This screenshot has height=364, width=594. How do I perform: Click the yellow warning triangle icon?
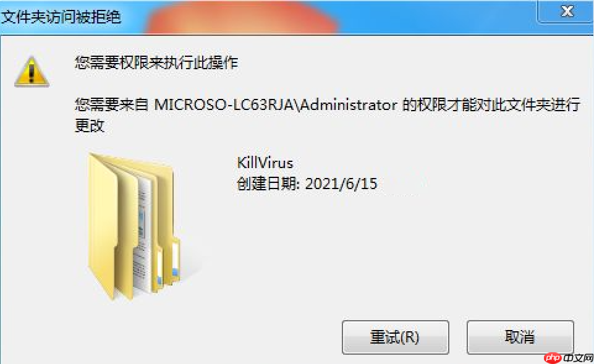[x=32, y=72]
